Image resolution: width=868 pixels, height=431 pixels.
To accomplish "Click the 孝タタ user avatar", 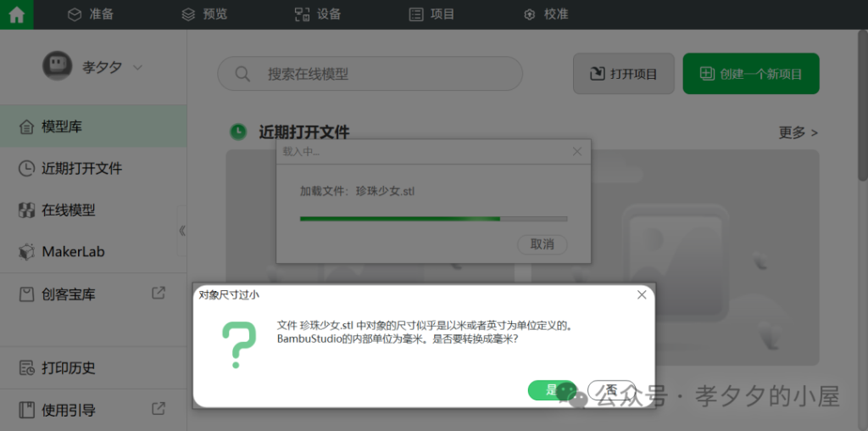I will click(x=57, y=66).
